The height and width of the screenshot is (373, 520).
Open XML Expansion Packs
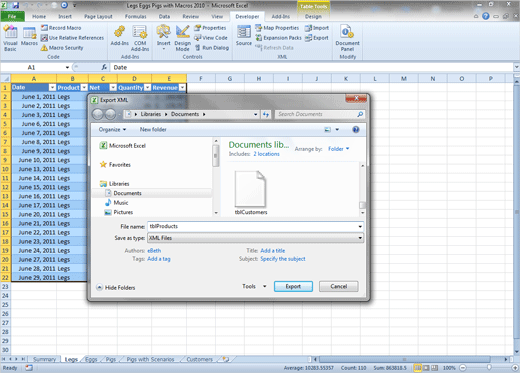coord(278,38)
